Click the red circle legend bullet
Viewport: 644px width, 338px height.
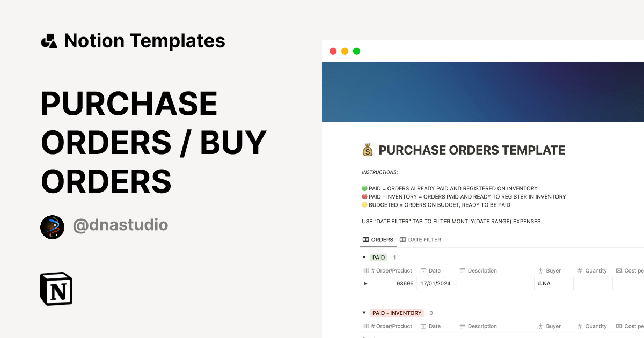[364, 197]
